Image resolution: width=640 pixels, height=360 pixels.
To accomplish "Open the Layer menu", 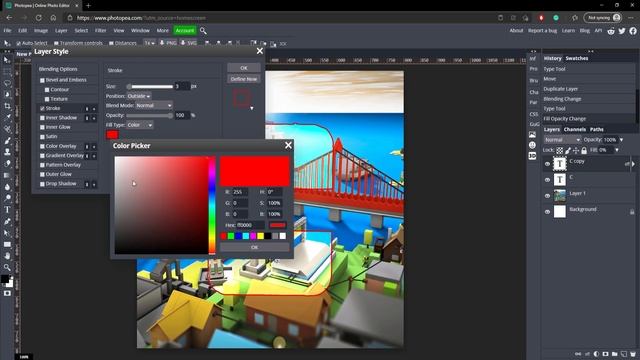I will point(61,31).
